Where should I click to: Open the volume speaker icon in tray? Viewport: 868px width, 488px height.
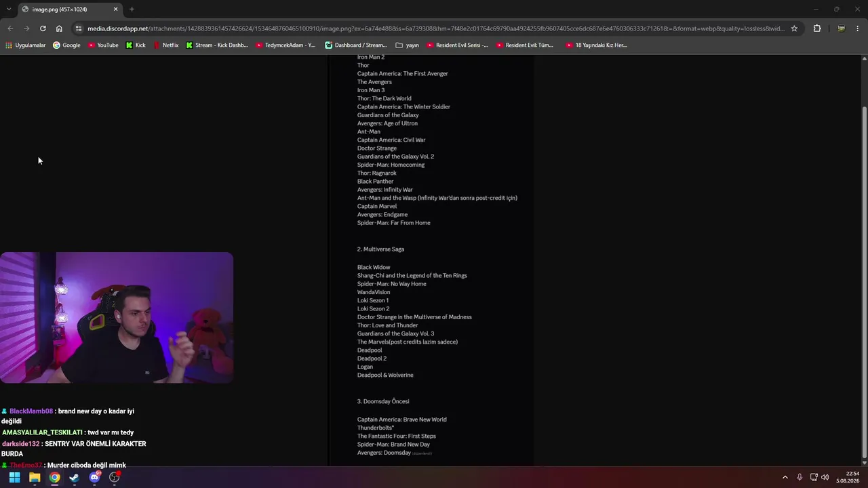(825, 477)
